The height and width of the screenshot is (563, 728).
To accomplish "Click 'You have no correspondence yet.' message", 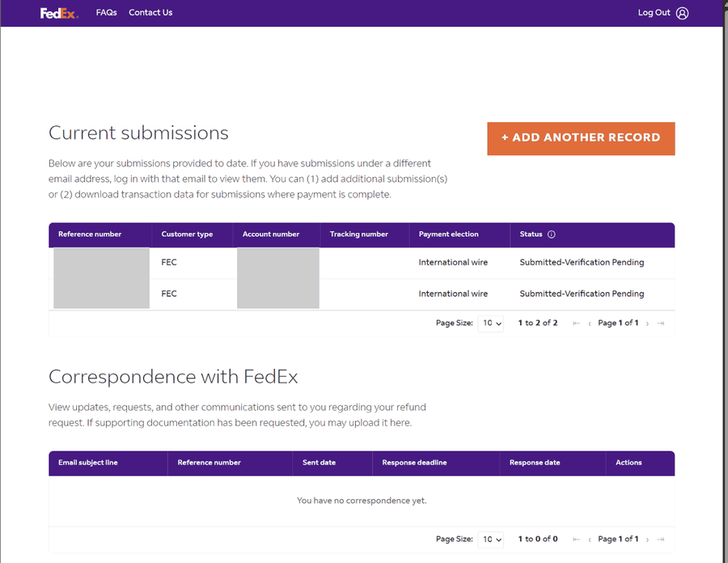I will tap(362, 501).
